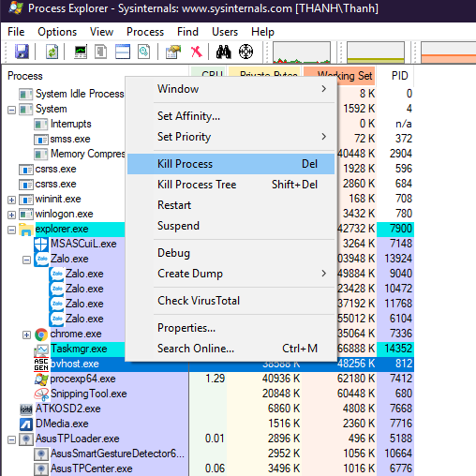Open System Information graph icon
This screenshot has height=476, width=476.
pyautogui.click(x=81, y=52)
